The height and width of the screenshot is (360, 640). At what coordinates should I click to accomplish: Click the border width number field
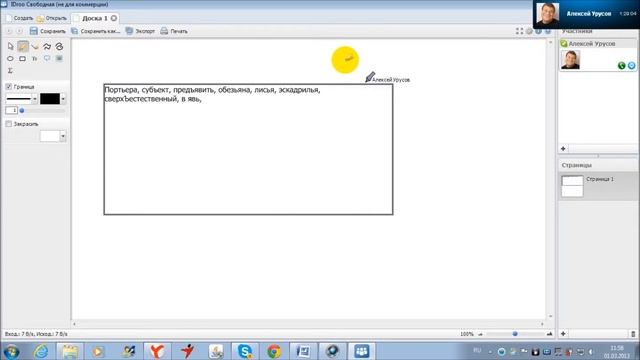(x=11, y=111)
